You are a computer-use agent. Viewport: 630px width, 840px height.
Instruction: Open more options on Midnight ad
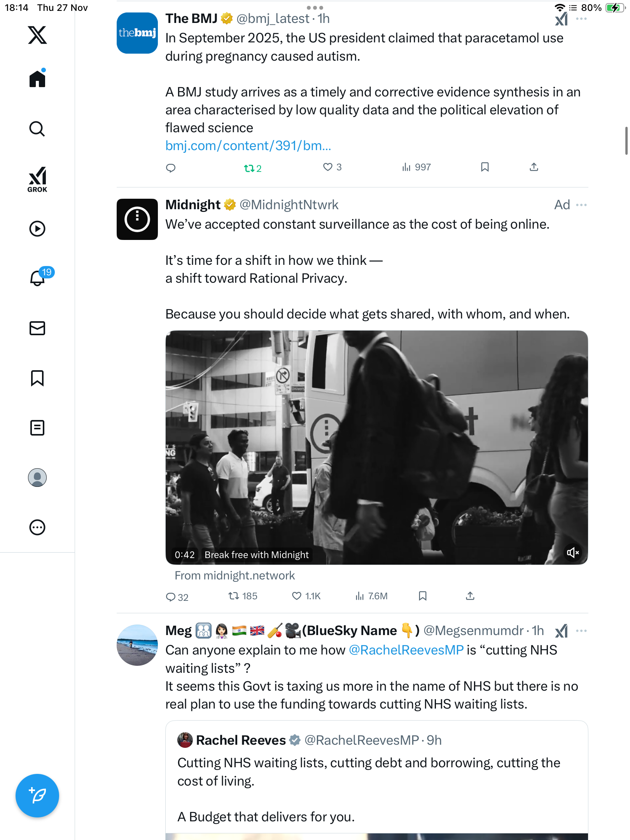tap(581, 205)
